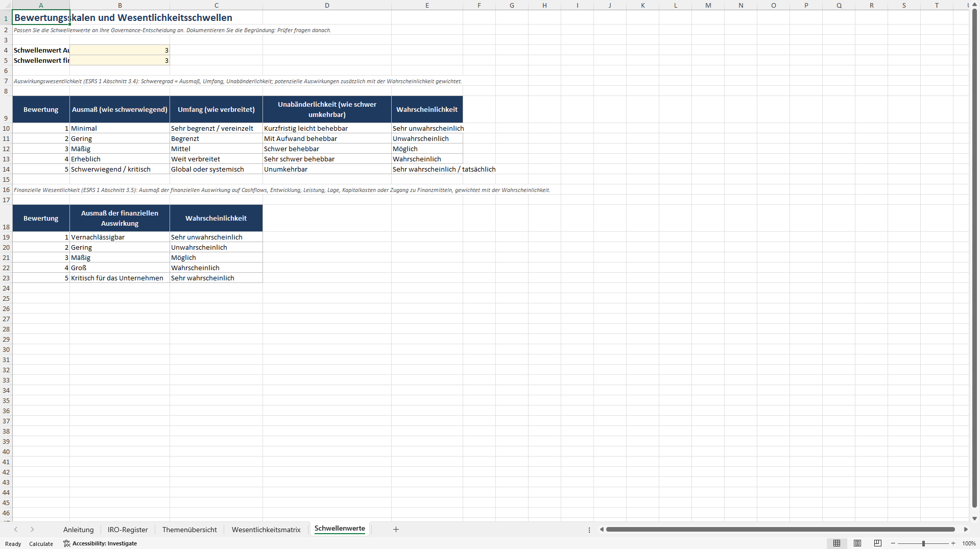Click cell 'Schwer behebbar'
Image resolution: width=980 pixels, height=549 pixels.
(327, 149)
